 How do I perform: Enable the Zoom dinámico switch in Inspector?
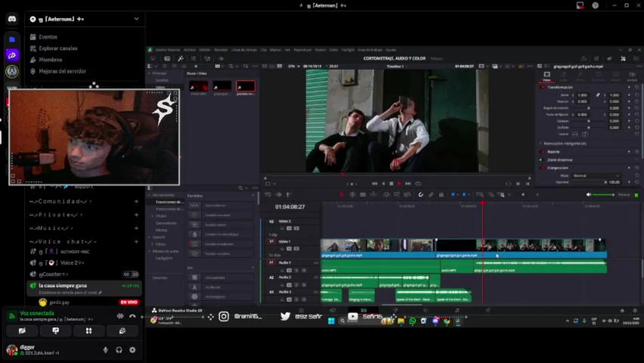coord(542,159)
